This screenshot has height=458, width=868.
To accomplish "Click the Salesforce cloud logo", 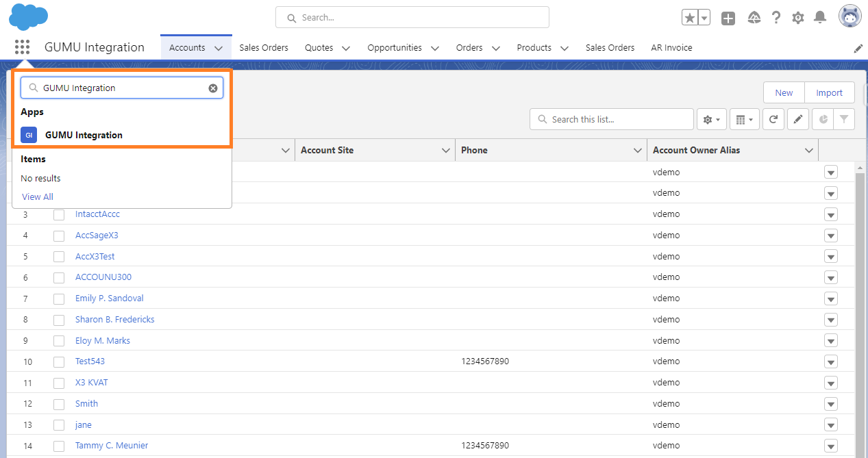I will click(29, 16).
